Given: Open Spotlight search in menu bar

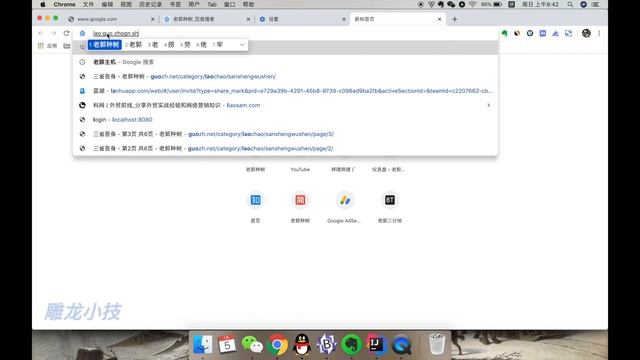Looking at the screenshot, I should [x=570, y=4].
